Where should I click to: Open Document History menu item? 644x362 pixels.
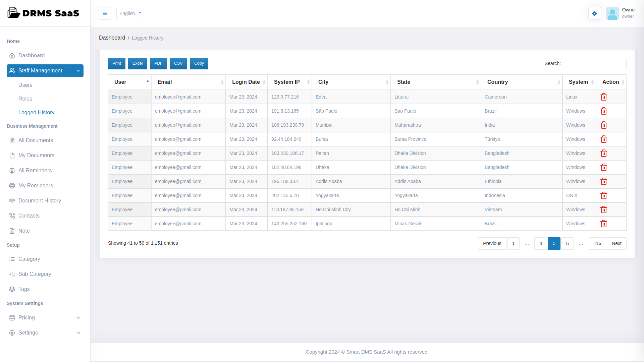click(x=40, y=200)
